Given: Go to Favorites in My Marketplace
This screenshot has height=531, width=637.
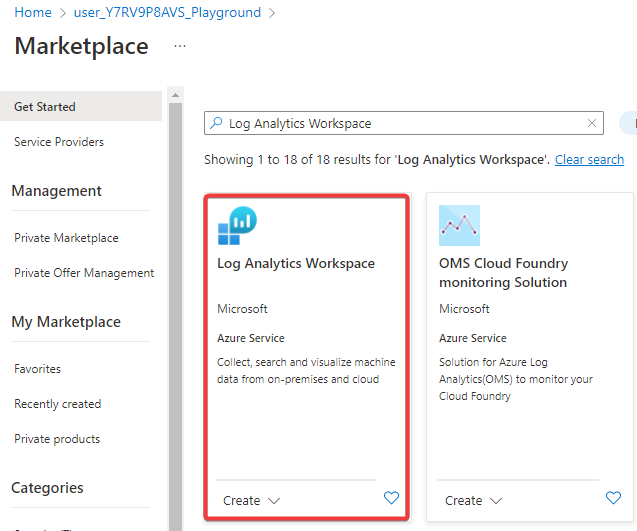Looking at the screenshot, I should pyautogui.click(x=37, y=369).
